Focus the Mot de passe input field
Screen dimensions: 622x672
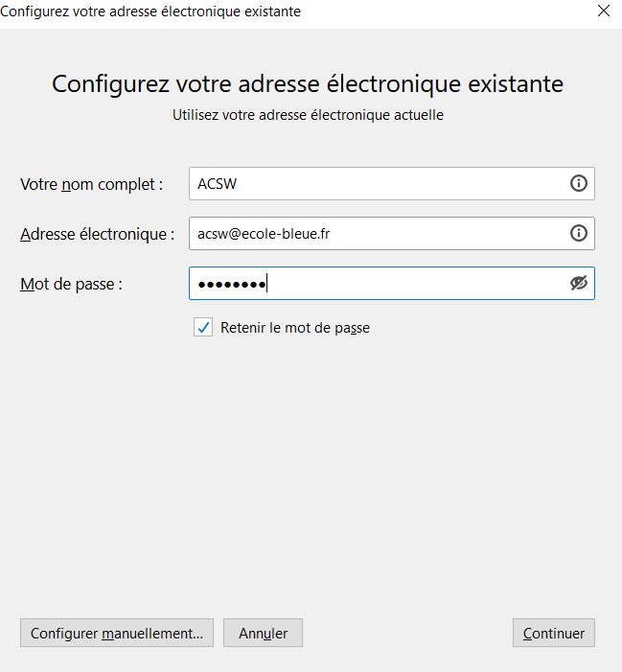392,284
